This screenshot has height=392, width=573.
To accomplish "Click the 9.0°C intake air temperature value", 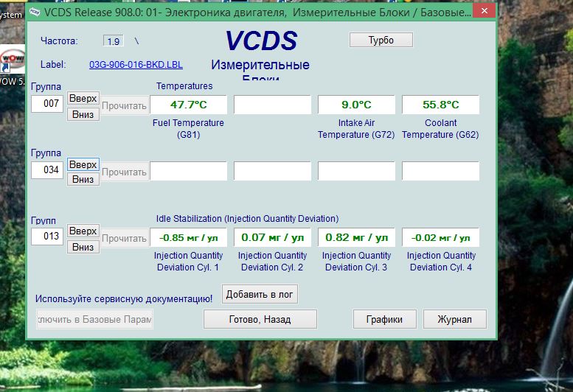I will coord(356,105).
